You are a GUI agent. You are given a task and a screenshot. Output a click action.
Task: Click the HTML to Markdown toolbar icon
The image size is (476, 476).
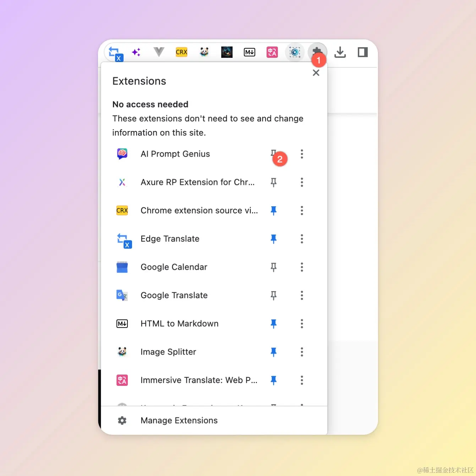pyautogui.click(x=250, y=52)
